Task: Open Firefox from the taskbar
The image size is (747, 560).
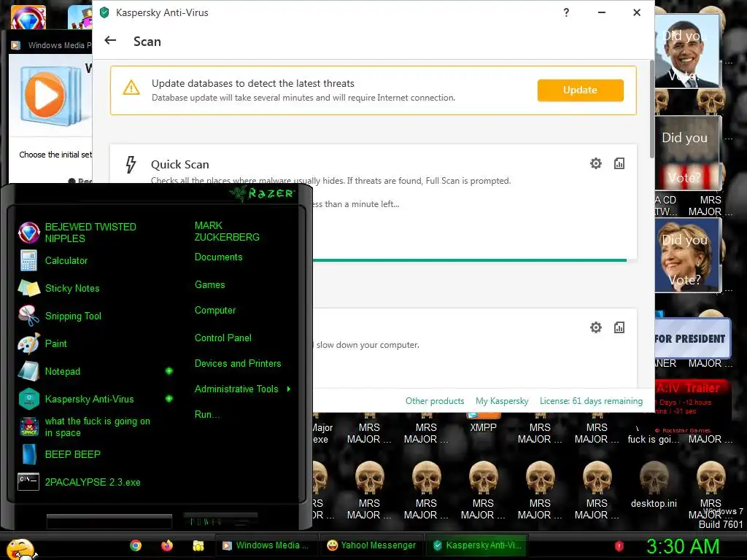Action: (167, 545)
